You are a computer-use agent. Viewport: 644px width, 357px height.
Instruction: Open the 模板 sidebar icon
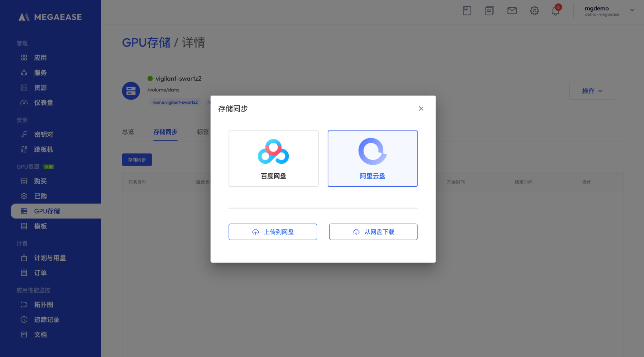24,226
